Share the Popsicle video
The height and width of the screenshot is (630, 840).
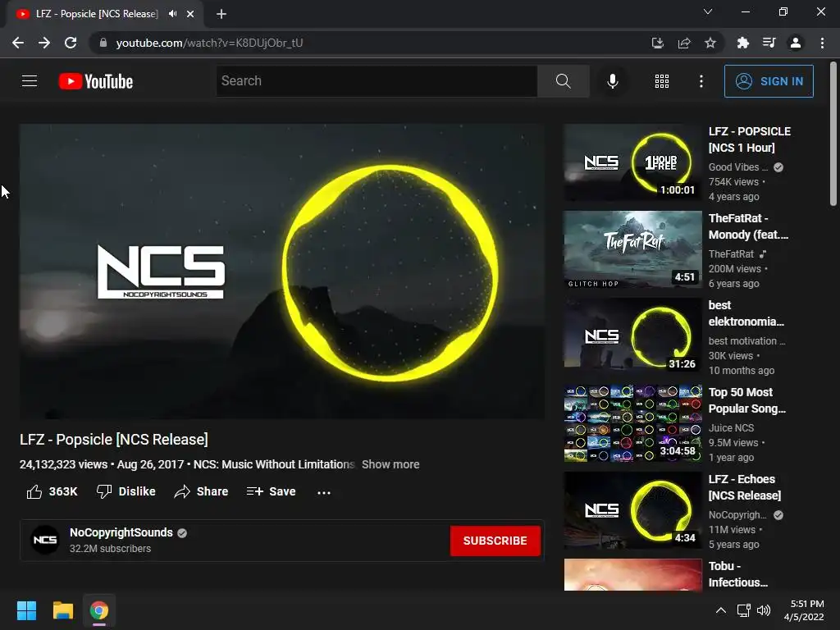tap(202, 491)
